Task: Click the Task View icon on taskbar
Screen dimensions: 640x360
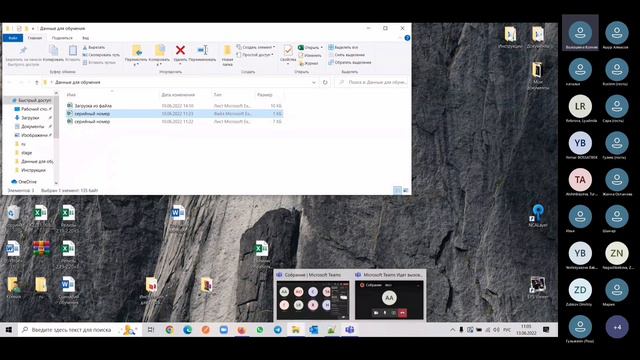Action: coord(151,329)
